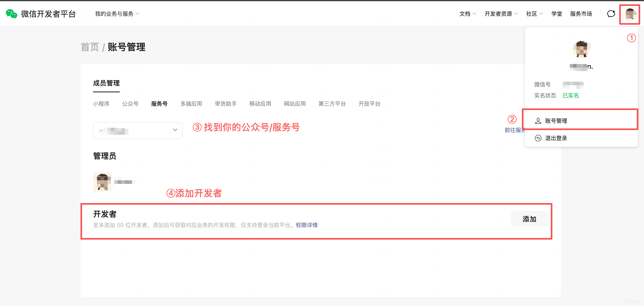Go to 首页 via breadcrumb
The image size is (644, 306).
point(90,47)
